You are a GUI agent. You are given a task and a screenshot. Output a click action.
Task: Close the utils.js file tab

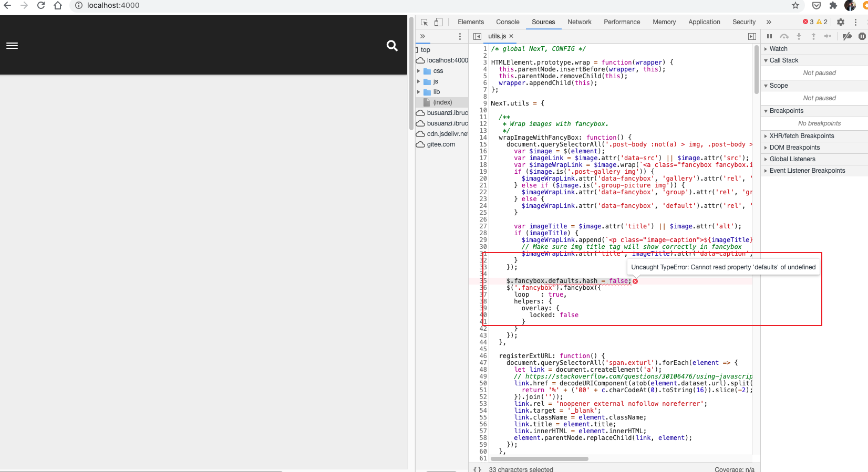tap(511, 36)
